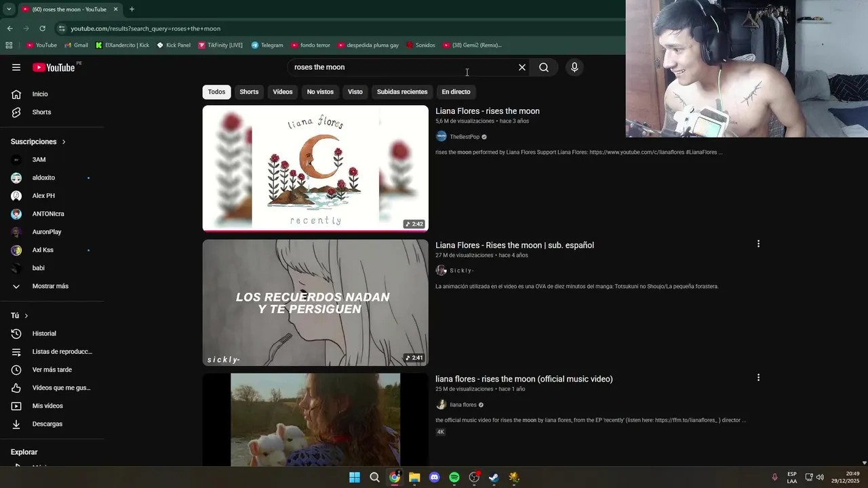The height and width of the screenshot is (488, 868).
Task: Open system volume icon in tray
Action: pyautogui.click(x=820, y=477)
